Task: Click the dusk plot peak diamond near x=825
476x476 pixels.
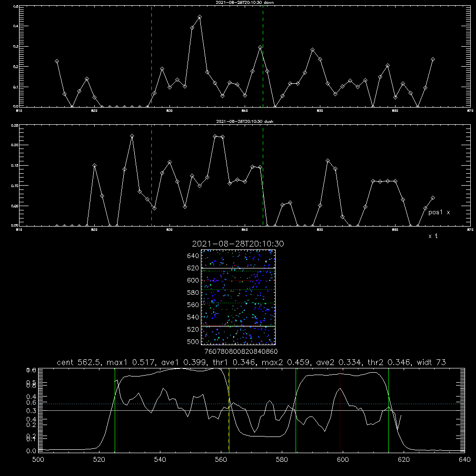Action: pyautogui.click(x=132, y=136)
